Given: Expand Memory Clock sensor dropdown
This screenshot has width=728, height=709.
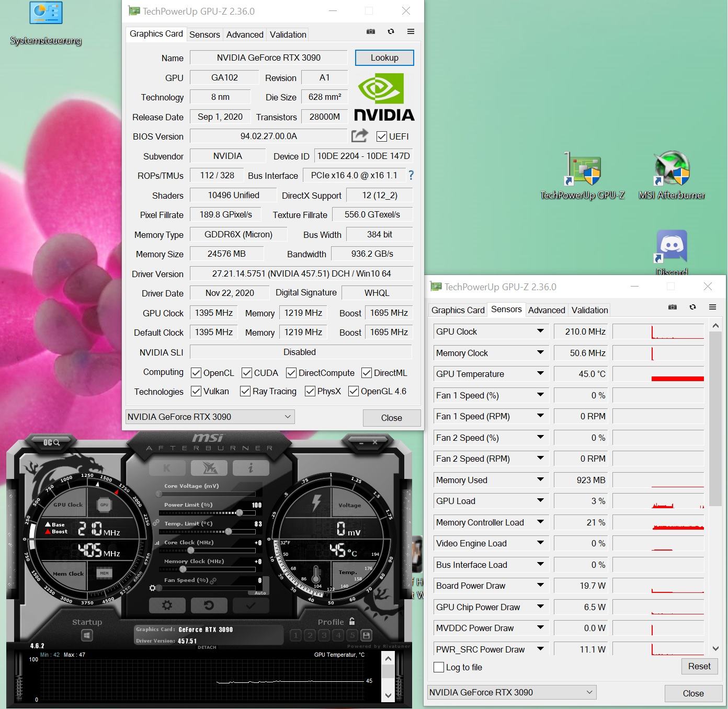Looking at the screenshot, I should click(540, 352).
